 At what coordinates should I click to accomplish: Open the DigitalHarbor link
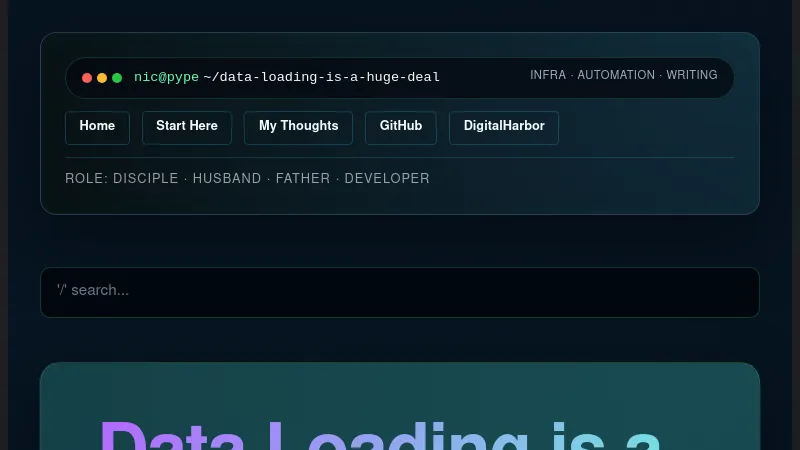point(503,127)
